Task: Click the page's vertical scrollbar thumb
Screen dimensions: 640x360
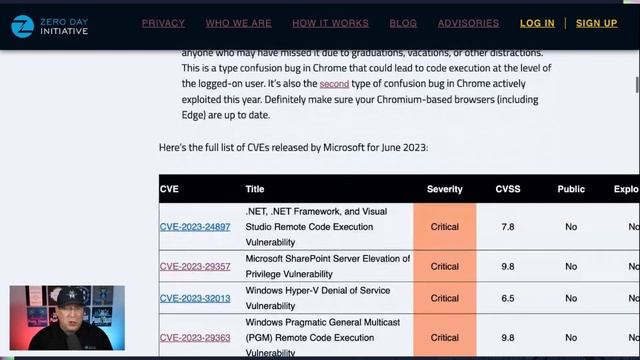Action: click(637, 84)
